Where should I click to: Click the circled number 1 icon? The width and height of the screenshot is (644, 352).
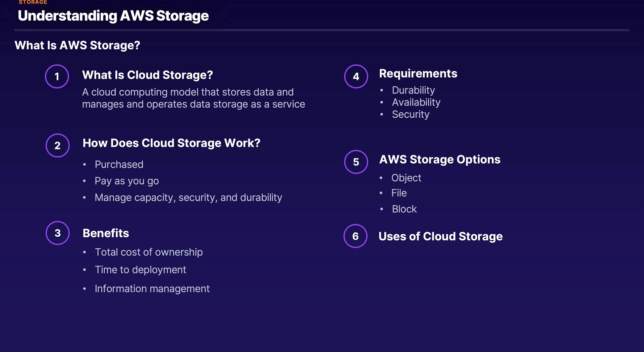coord(57,76)
